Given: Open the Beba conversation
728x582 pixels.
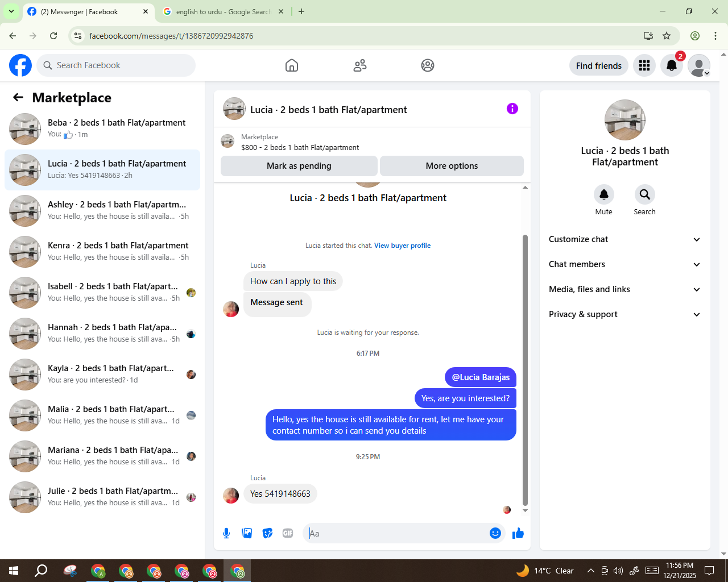Looking at the screenshot, I should coord(102,129).
